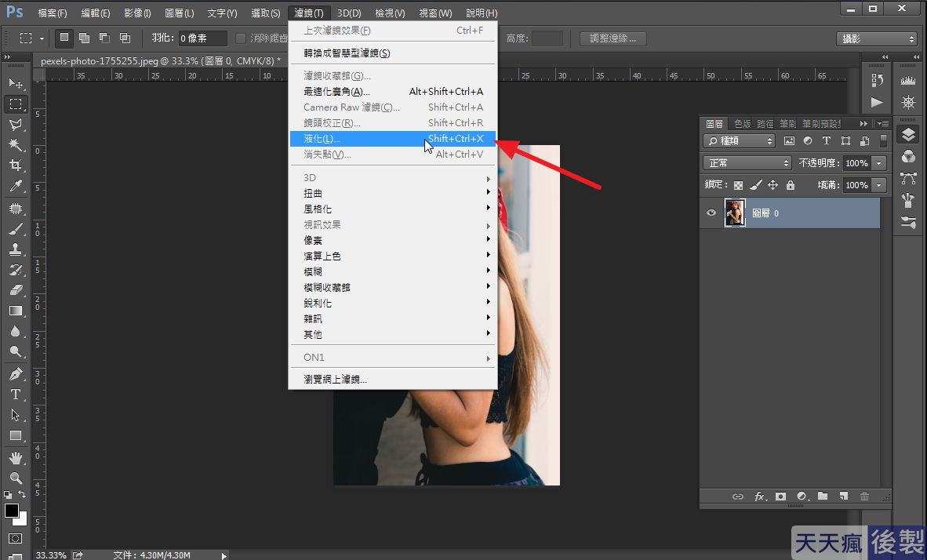Select the Dodge tool
The image size is (927, 560).
16,351
